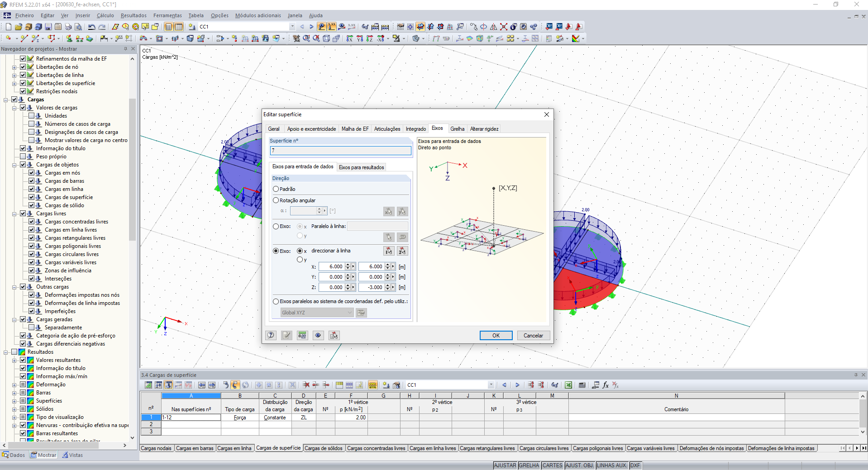This screenshot has width=868, height=470.
Task: Click the fx formula icon in table toolbar
Action: click(606, 385)
